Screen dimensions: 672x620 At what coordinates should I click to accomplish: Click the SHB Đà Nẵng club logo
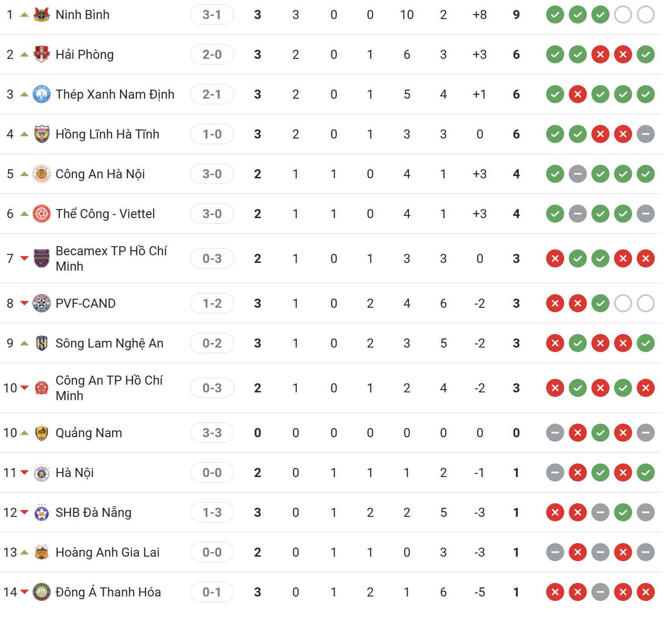42,512
